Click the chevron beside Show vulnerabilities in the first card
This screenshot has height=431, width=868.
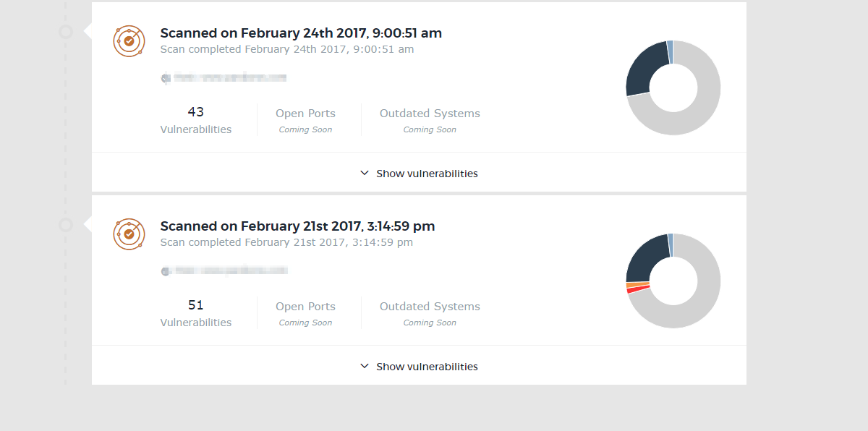click(365, 174)
